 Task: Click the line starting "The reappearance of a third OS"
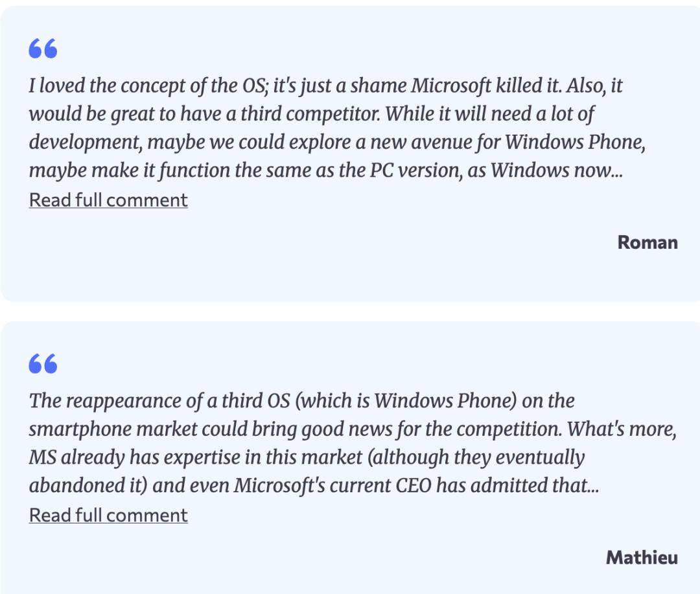pyautogui.click(x=301, y=401)
